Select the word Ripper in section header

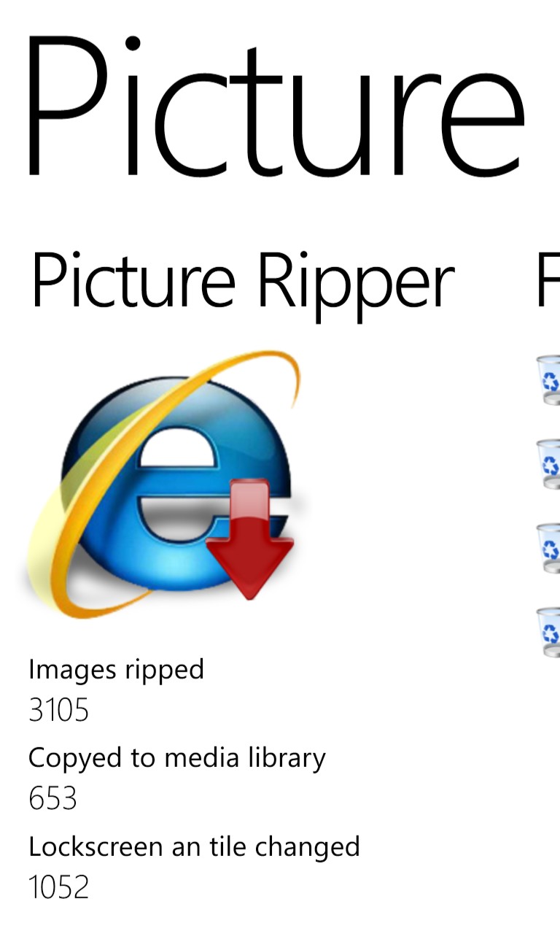[x=356, y=286]
